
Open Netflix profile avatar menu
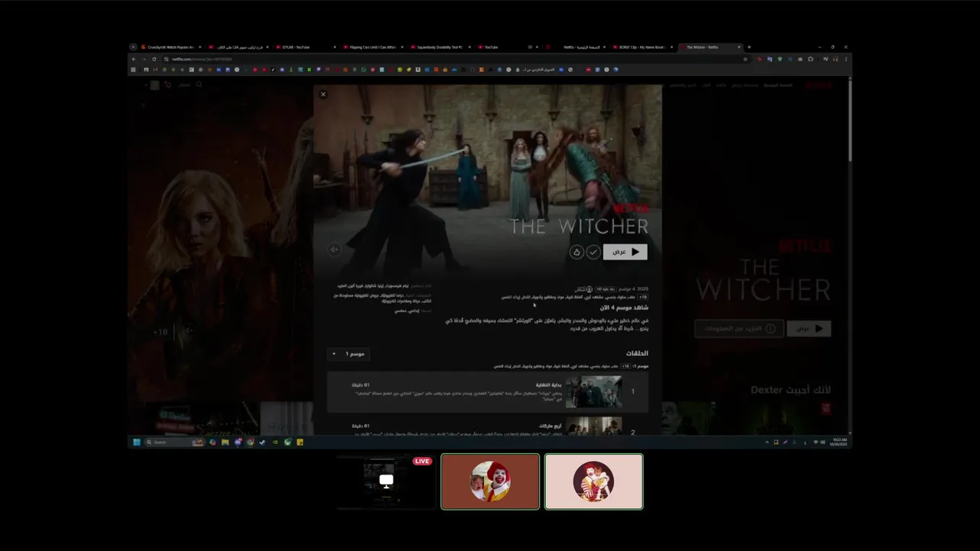click(x=155, y=84)
